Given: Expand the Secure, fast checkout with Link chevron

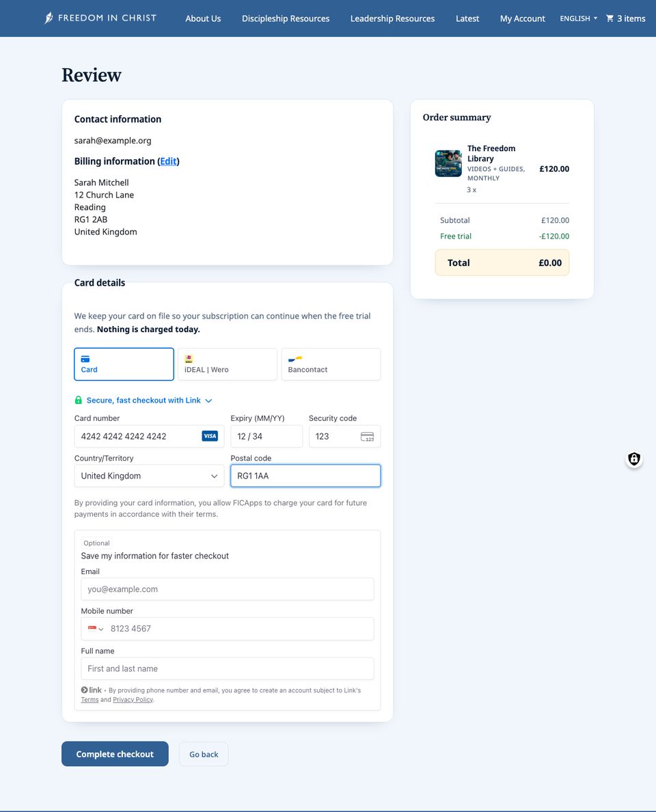Looking at the screenshot, I should [208, 401].
